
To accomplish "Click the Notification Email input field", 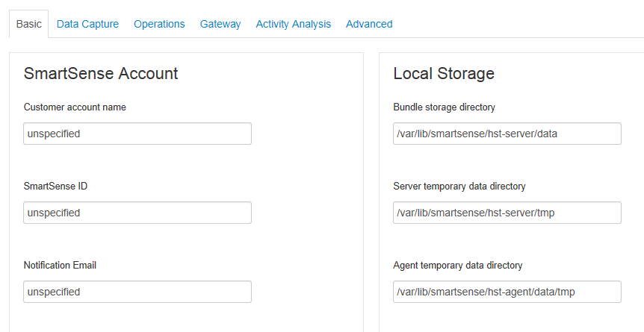I will click(x=137, y=292).
